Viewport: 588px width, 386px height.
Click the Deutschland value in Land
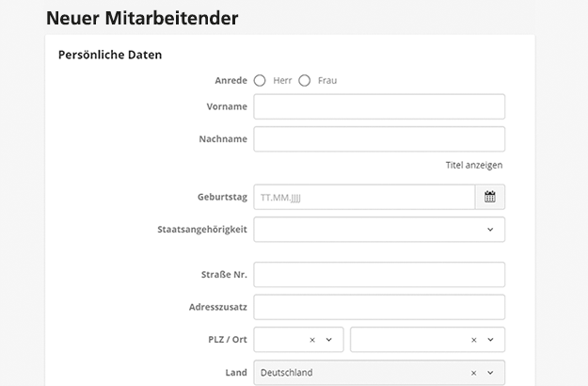click(x=288, y=373)
